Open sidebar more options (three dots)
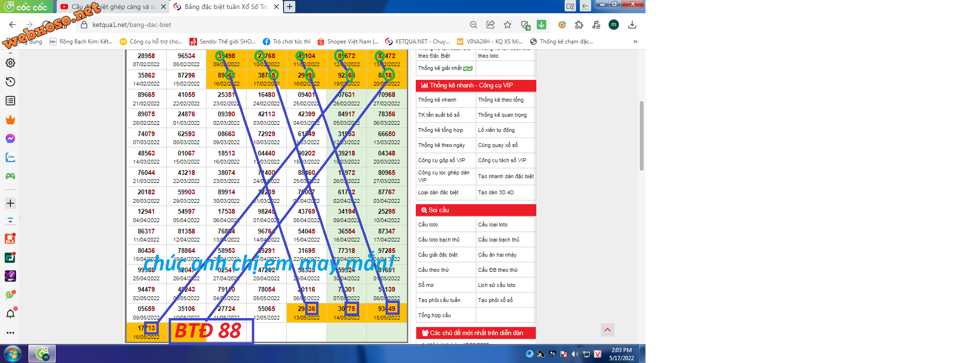This screenshot has height=363, width=980. pos(10,333)
